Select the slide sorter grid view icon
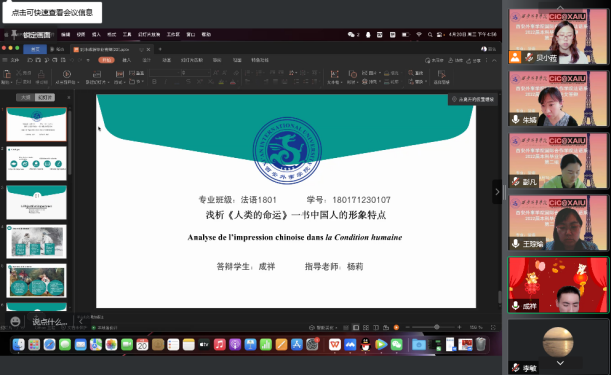The width and height of the screenshot is (611, 376). (x=366, y=327)
